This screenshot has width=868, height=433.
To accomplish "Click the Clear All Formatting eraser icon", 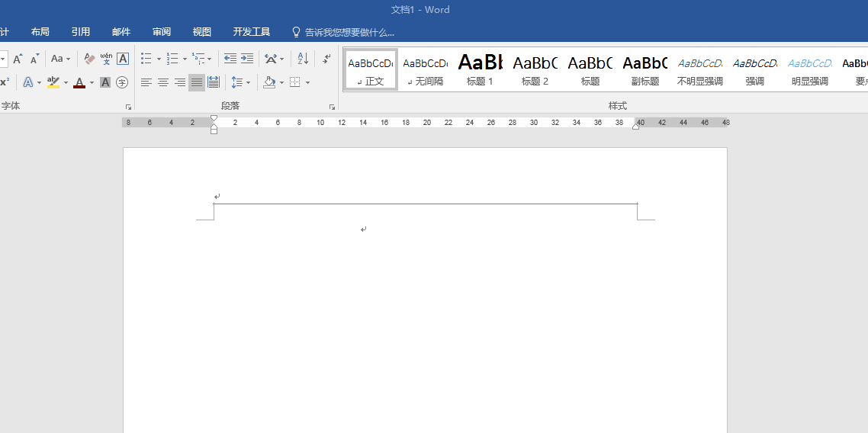I will (89, 59).
